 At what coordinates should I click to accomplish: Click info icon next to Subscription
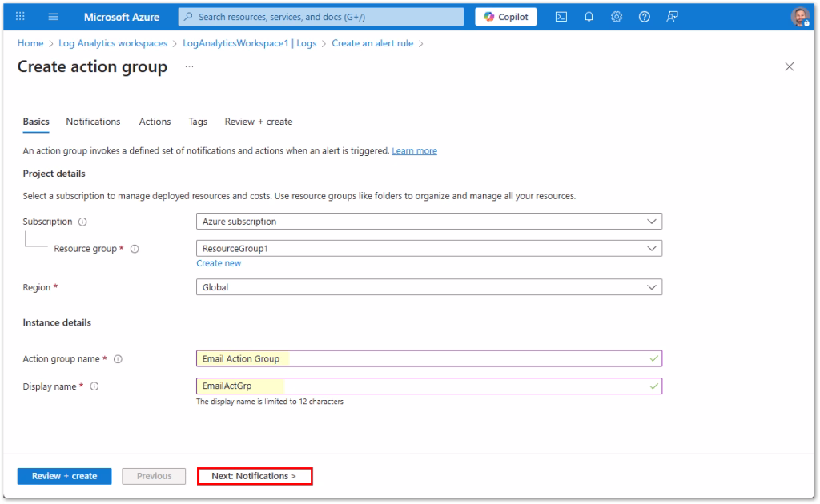tap(83, 222)
